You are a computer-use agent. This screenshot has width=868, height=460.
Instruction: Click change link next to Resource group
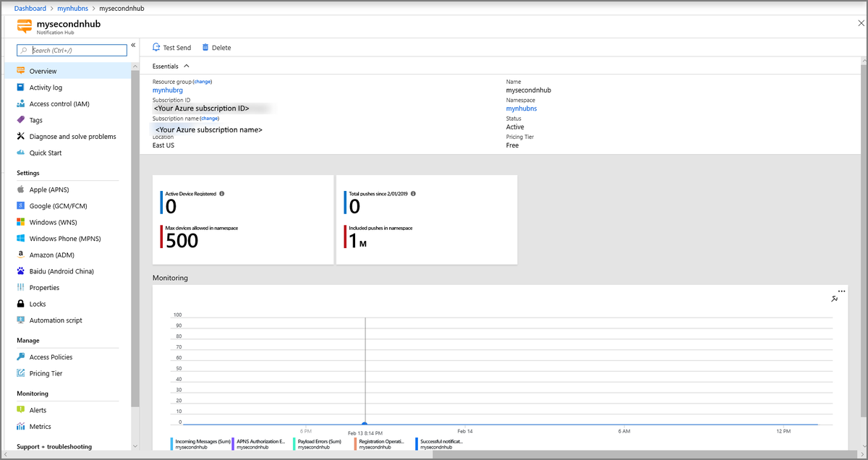[x=203, y=82]
